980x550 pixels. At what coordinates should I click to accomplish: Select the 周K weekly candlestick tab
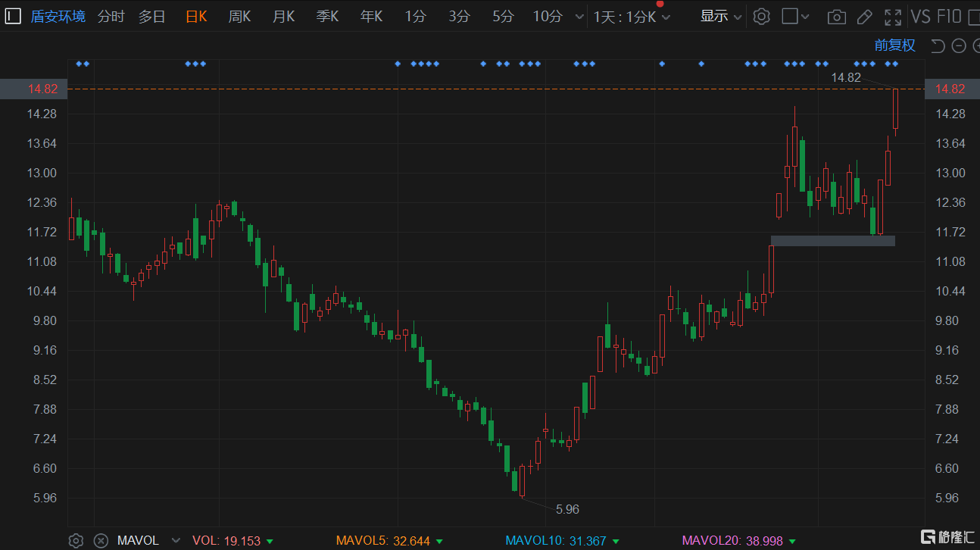(239, 16)
